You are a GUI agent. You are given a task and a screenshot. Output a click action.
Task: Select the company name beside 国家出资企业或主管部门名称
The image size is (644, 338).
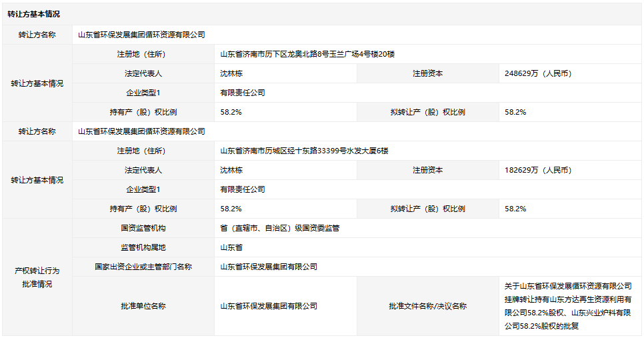click(x=269, y=267)
